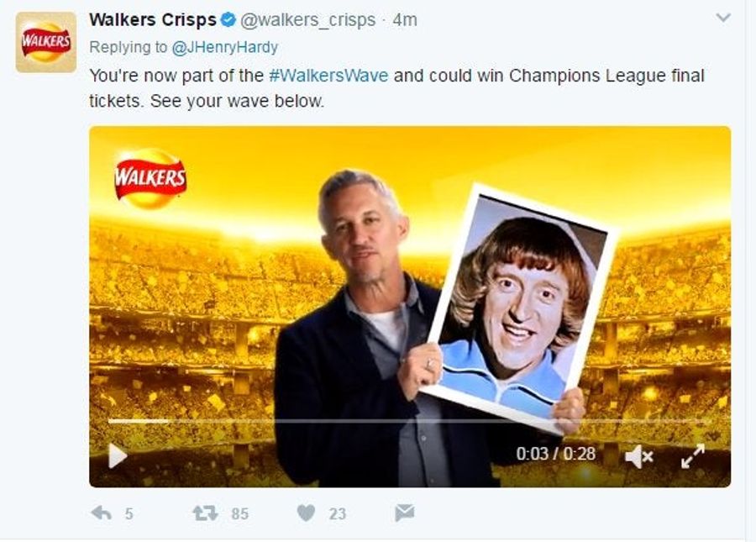Click the reply arrow icon
Viewport: 756px width, 542px height.
pyautogui.click(x=102, y=513)
